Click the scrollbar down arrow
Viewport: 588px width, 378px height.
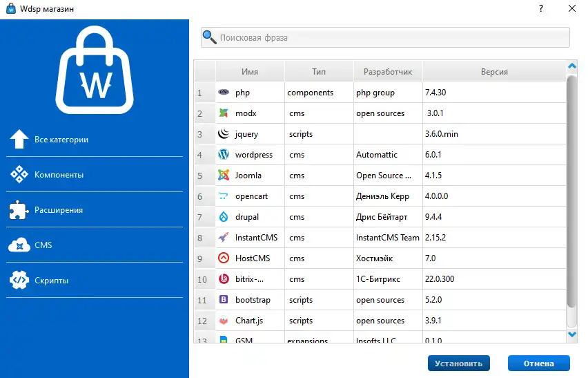pyautogui.click(x=572, y=334)
